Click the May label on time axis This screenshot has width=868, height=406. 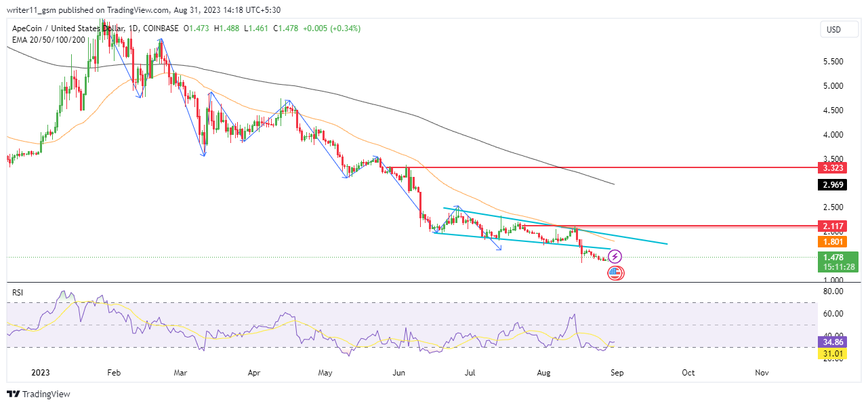325,373
